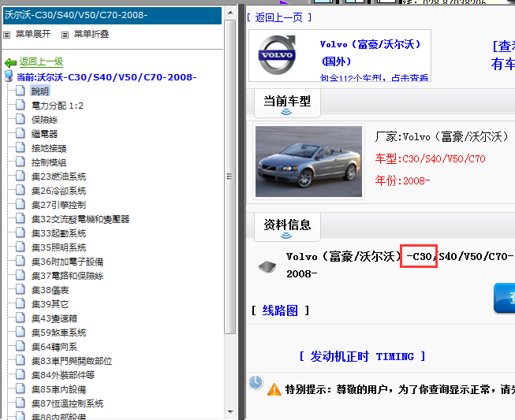Click the 厂家:Volvo（富豪/沃尔沃） text
Screen dimensions: 515x420
pos(442,137)
